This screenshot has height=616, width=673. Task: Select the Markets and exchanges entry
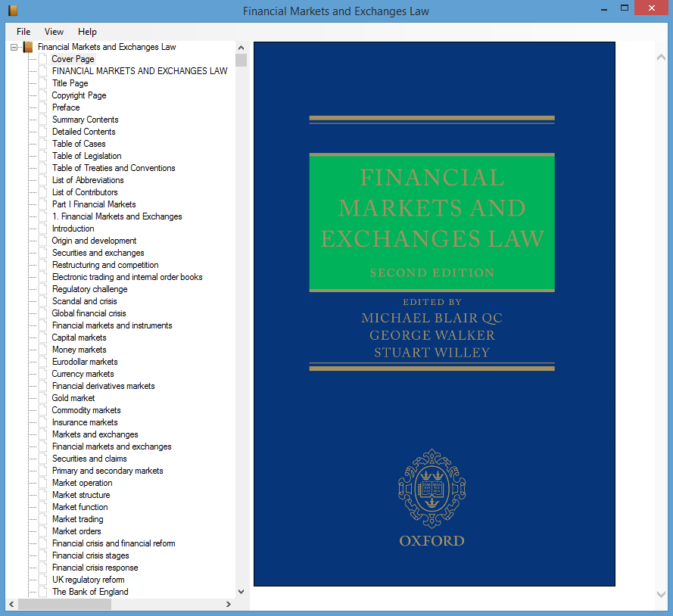click(95, 434)
